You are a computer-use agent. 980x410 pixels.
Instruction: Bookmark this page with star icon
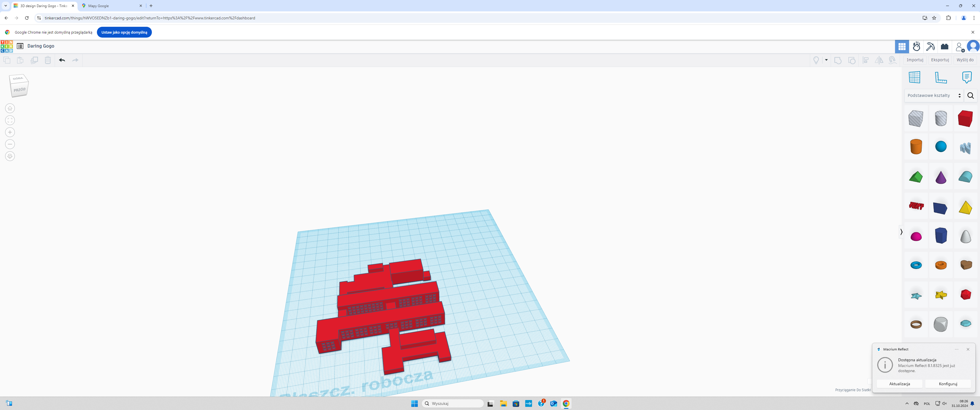(x=934, y=18)
